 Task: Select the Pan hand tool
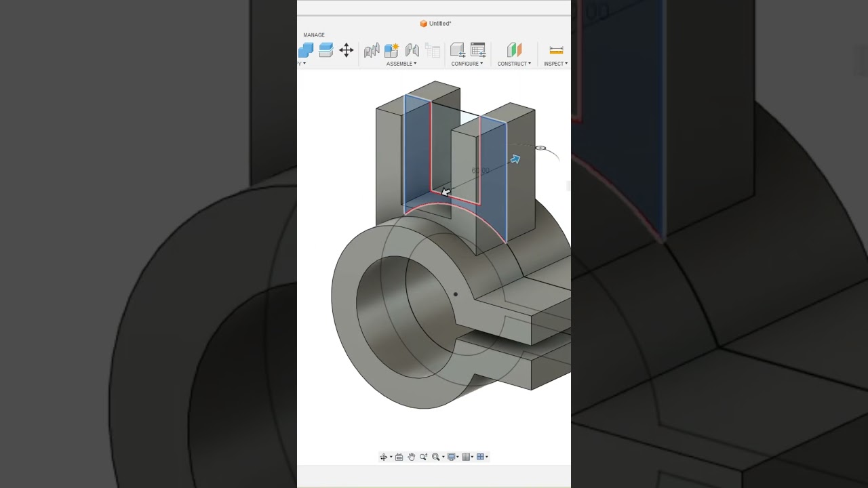click(x=411, y=457)
